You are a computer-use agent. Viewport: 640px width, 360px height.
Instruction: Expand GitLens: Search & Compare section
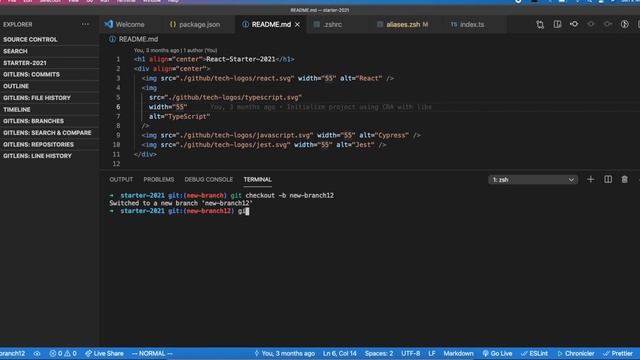pos(49,133)
